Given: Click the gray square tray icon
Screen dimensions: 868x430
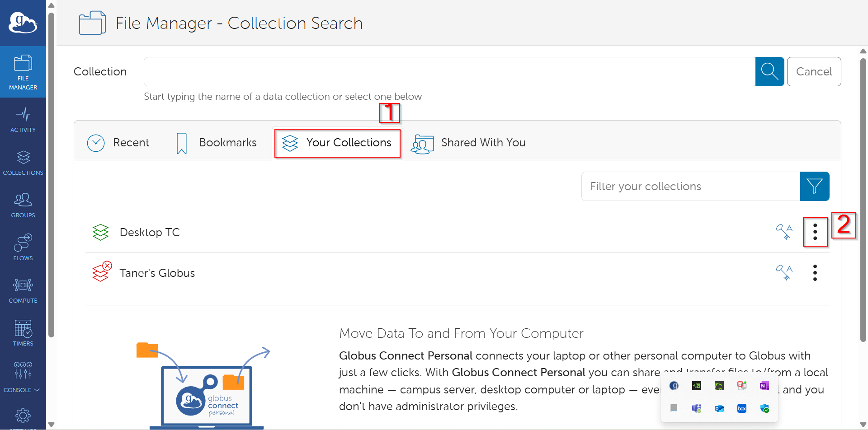Looking at the screenshot, I should pos(674,408).
